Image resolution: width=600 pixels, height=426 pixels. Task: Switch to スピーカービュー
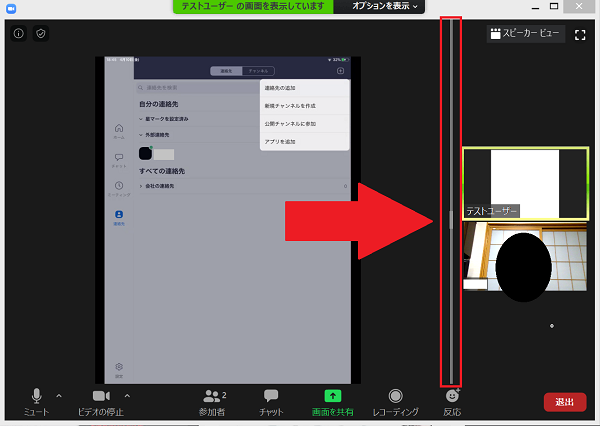point(526,34)
